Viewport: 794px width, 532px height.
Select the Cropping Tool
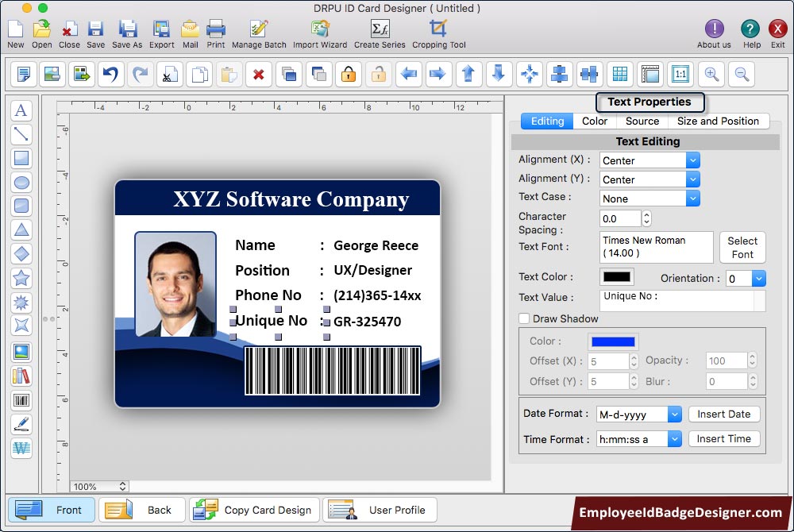coord(438,29)
